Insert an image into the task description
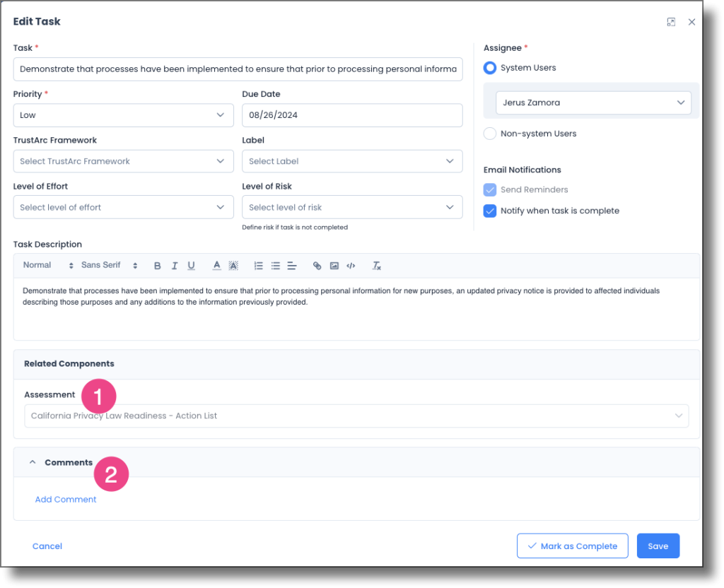724x588 pixels. coord(334,265)
